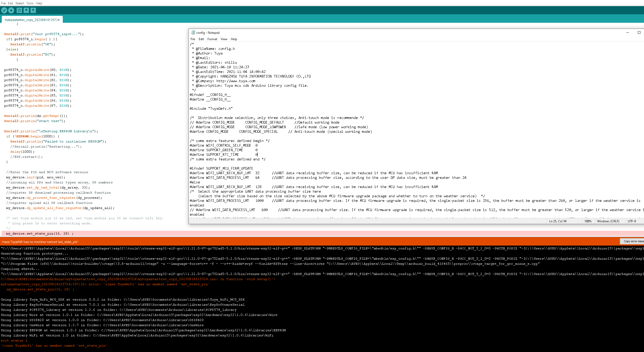Click the Save sketch down-arrow icon
644x352 pixels.
[x=33, y=10]
